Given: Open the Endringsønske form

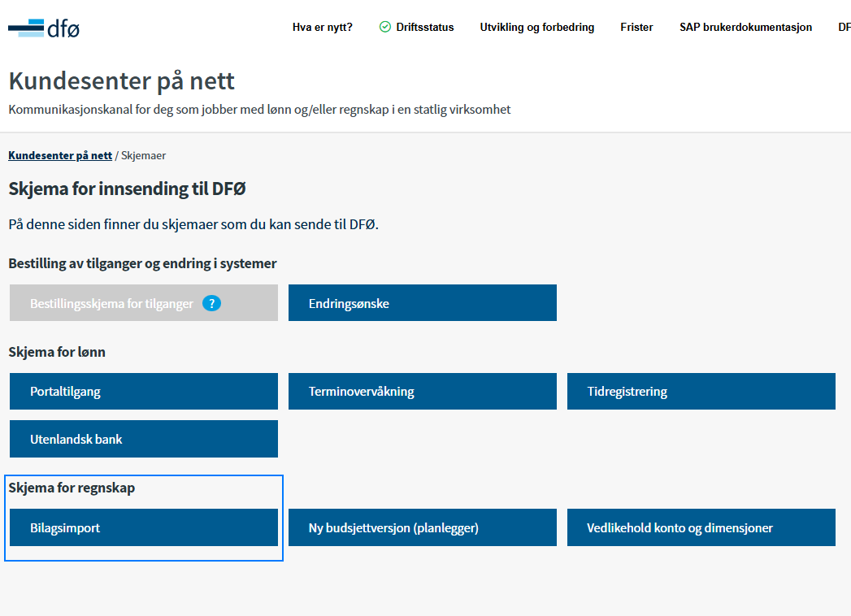Looking at the screenshot, I should pyautogui.click(x=422, y=303).
